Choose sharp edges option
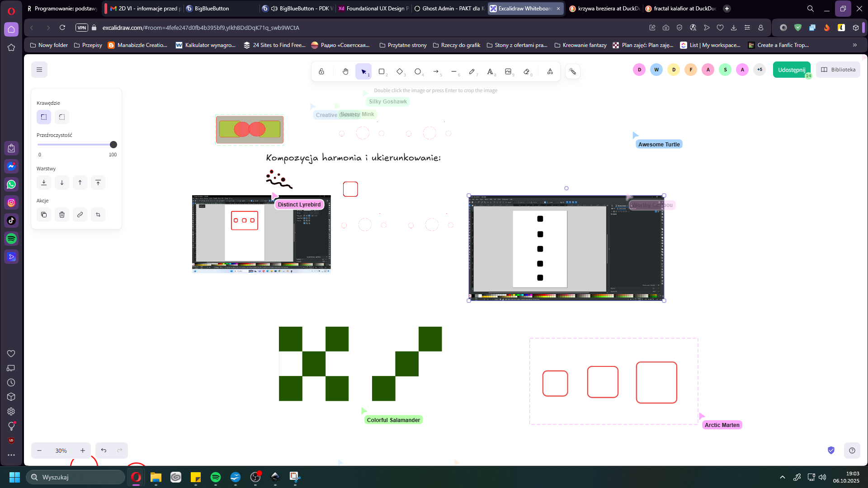 click(44, 117)
